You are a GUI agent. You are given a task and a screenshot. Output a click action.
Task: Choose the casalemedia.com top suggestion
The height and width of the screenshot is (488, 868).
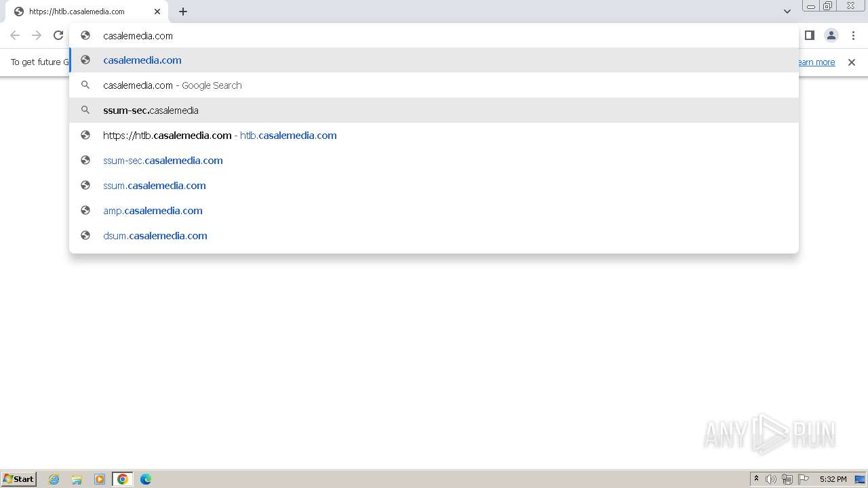434,60
